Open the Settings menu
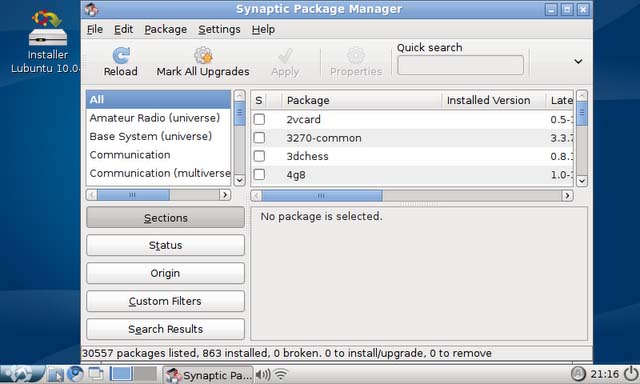Image resolution: width=640 pixels, height=384 pixels. click(x=219, y=29)
